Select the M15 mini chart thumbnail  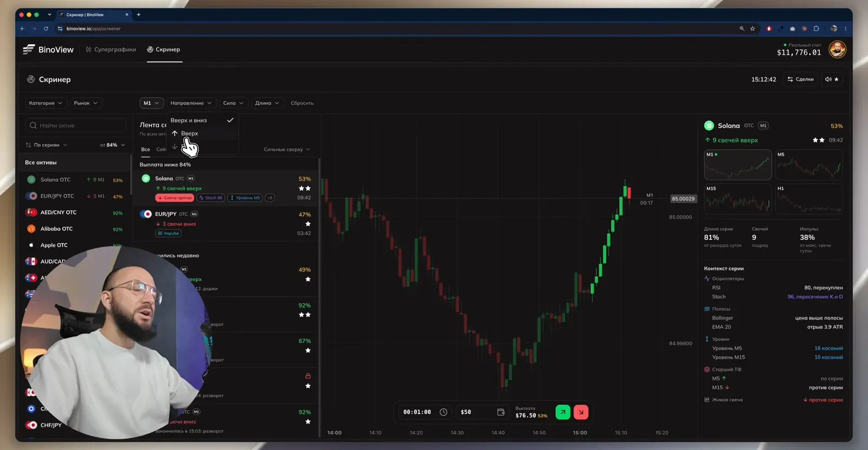click(738, 199)
